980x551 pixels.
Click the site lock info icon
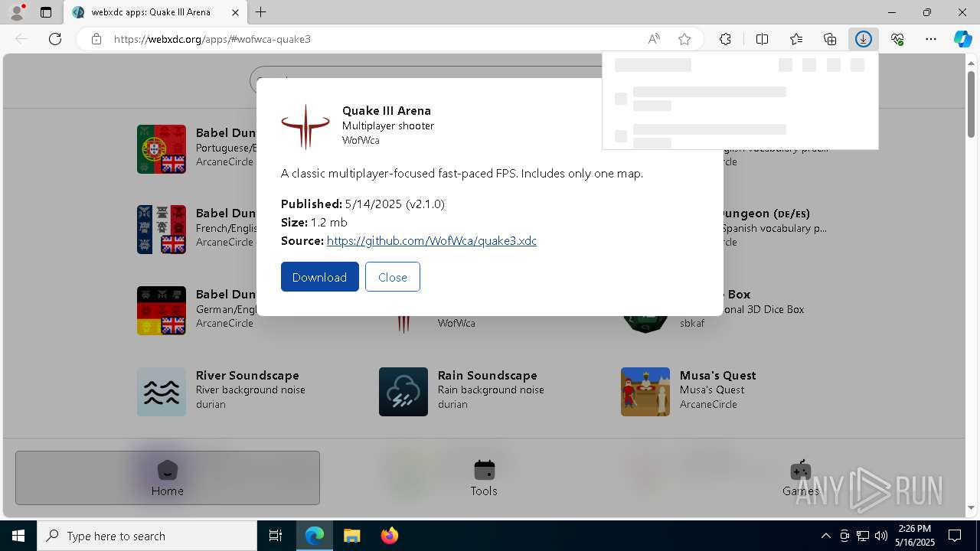(96, 39)
